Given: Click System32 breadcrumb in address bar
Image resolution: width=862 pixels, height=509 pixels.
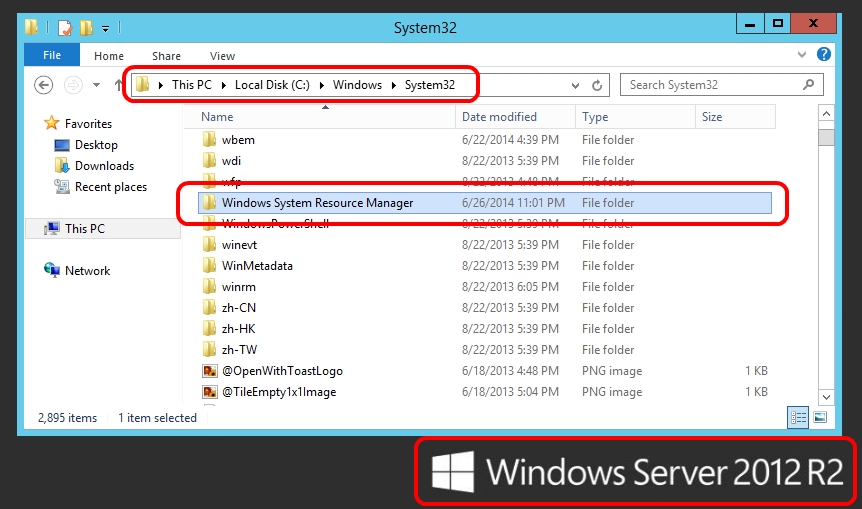Looking at the screenshot, I should click(430, 85).
